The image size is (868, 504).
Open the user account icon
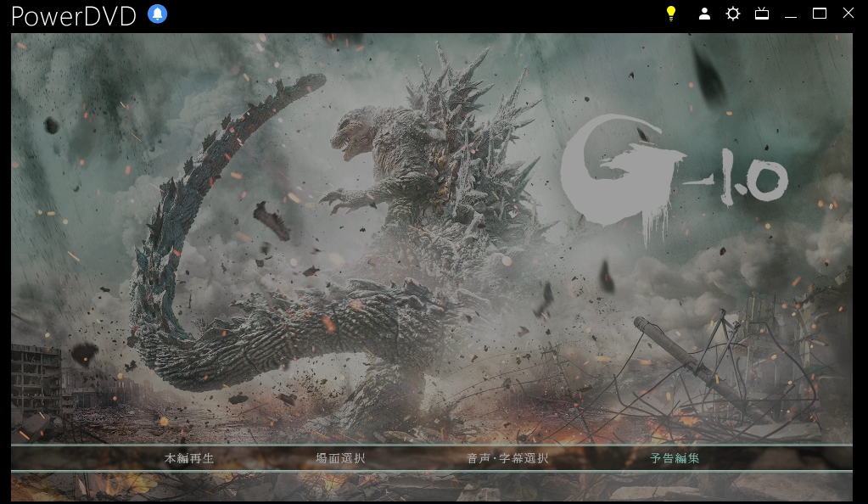[x=704, y=14]
